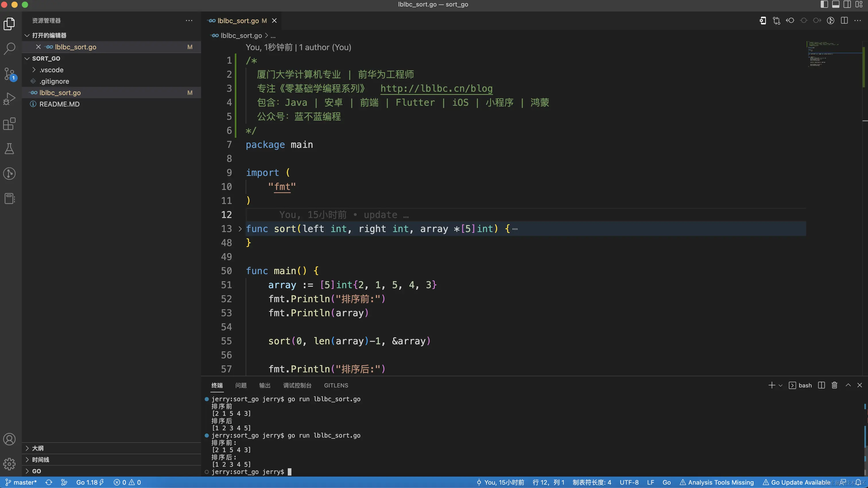Image resolution: width=868 pixels, height=488 pixels.
Task: Open Run and Debug view
Action: (9, 99)
